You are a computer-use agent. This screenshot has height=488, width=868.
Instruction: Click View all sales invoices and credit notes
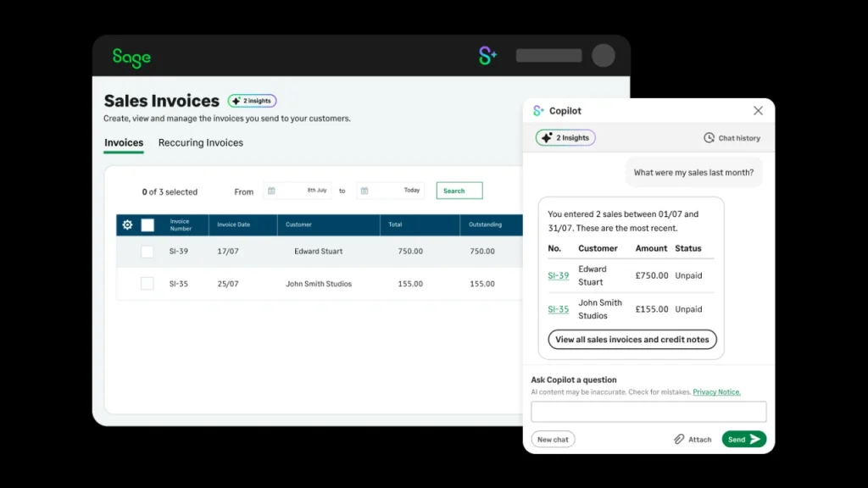tap(632, 339)
